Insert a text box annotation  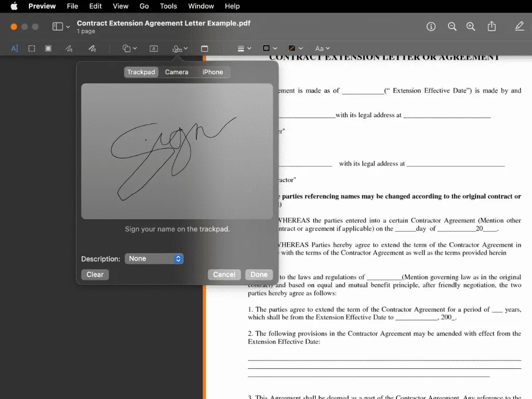click(153, 48)
